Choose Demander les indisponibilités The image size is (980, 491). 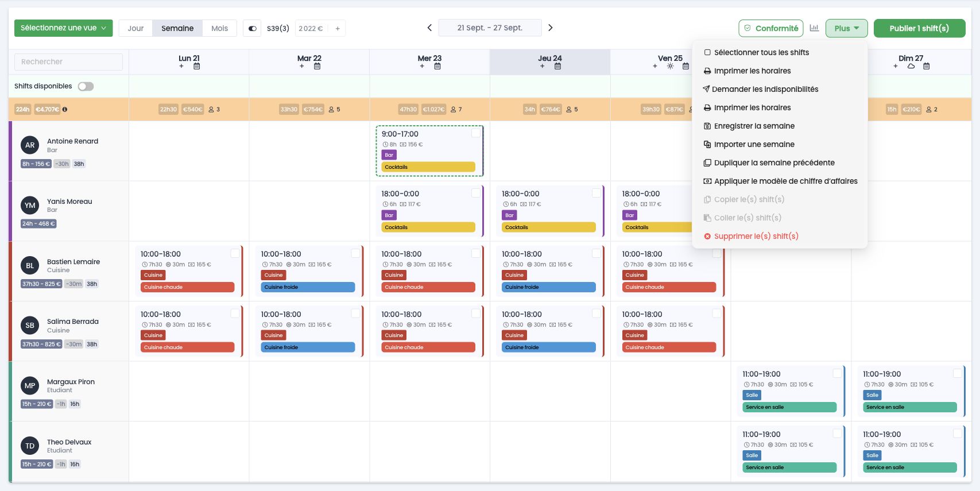pyautogui.click(x=761, y=89)
